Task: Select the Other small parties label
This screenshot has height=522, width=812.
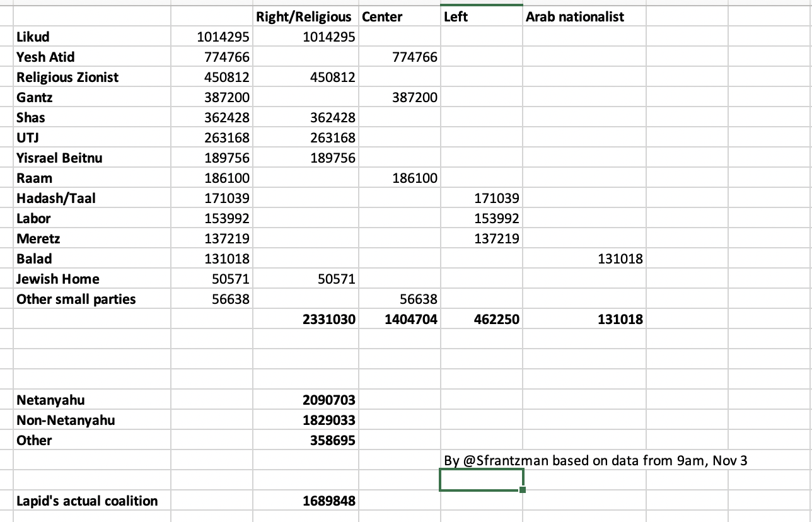Action: pos(76,299)
